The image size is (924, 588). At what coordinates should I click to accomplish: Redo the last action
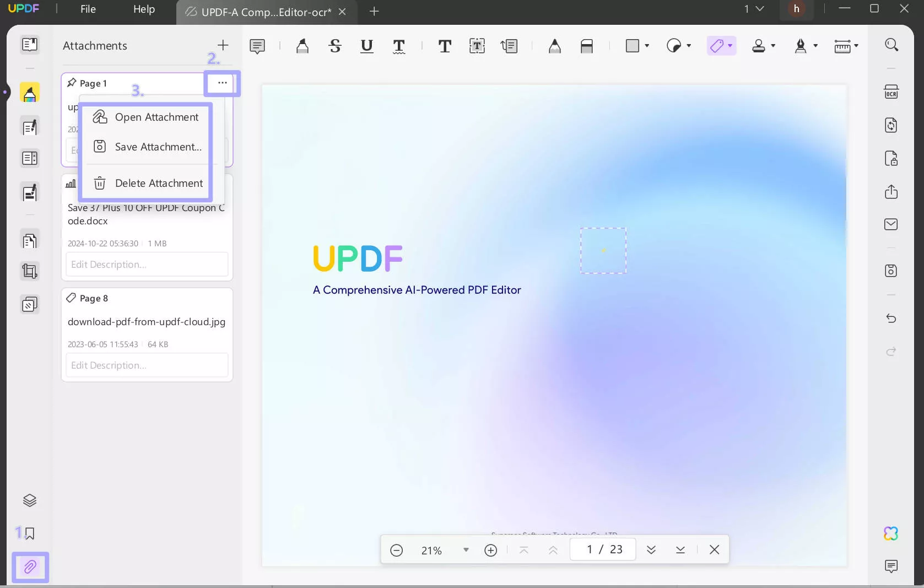891,351
